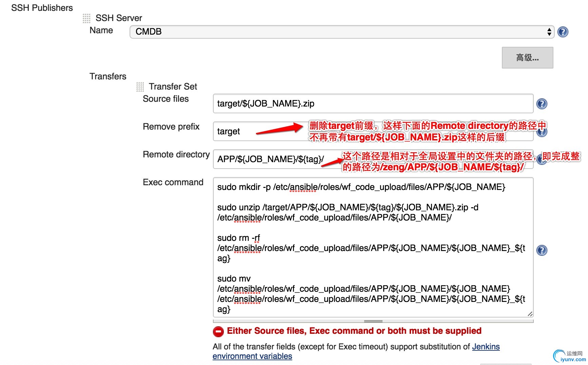The image size is (588, 365).
Task: Click inside the Exec command textarea
Action: point(373,247)
